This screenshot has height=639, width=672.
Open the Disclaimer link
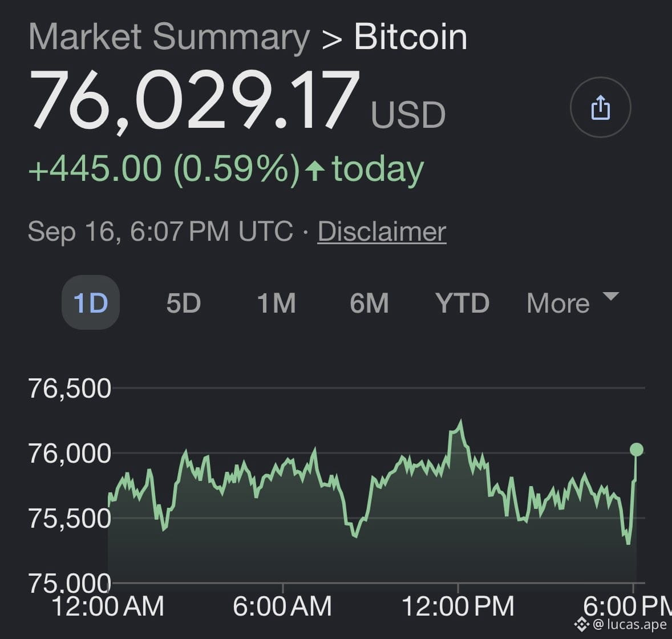click(x=382, y=232)
